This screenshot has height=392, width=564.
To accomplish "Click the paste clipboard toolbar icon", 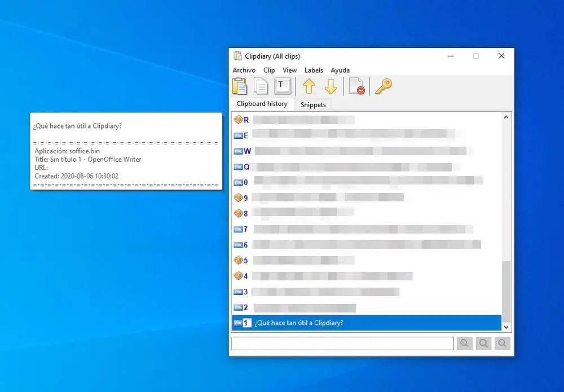I will (x=240, y=86).
